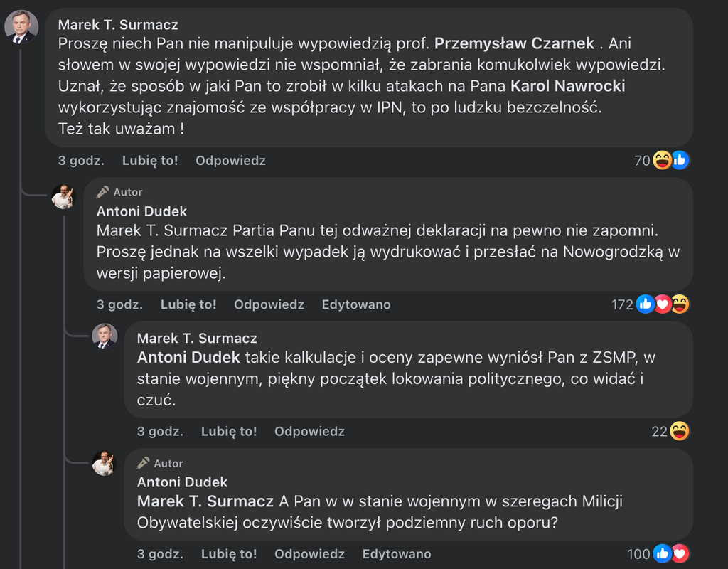
Task: Like the reply about Milicji Obywatelskiej
Action: pos(229,554)
